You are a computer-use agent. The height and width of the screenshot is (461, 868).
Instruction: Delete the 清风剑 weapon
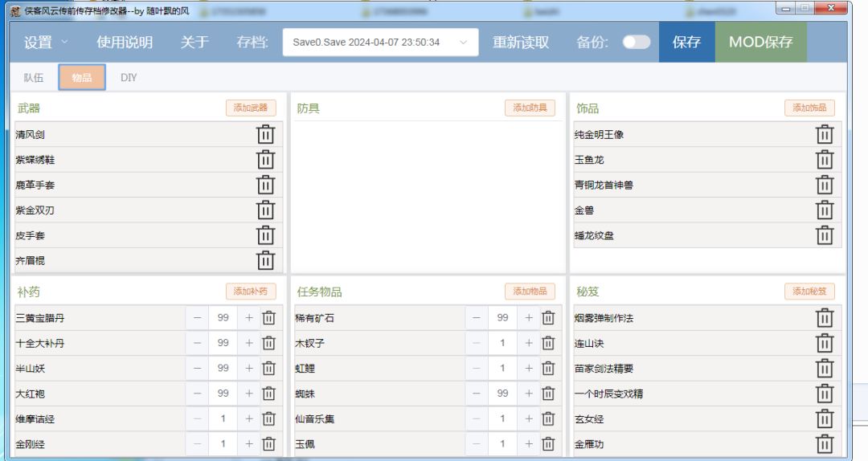[266, 134]
